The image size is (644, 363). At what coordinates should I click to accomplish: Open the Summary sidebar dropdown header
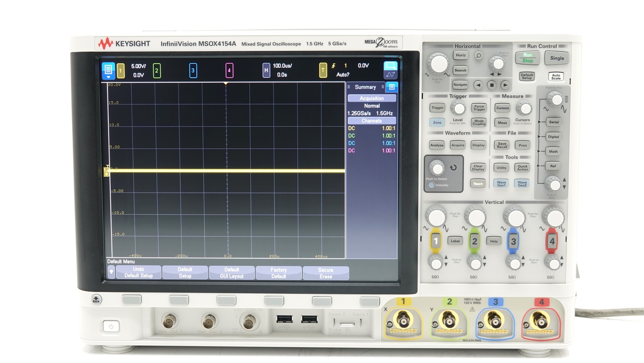(365, 87)
